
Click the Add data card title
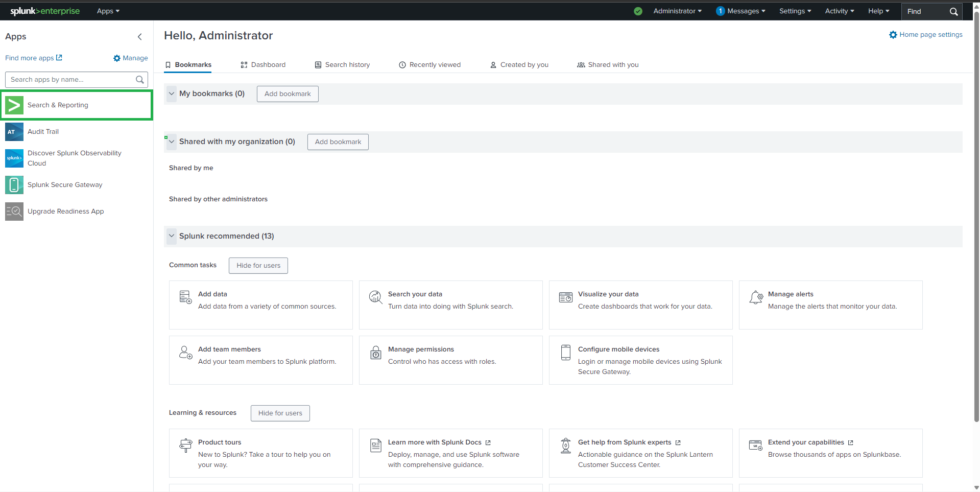[x=212, y=294]
